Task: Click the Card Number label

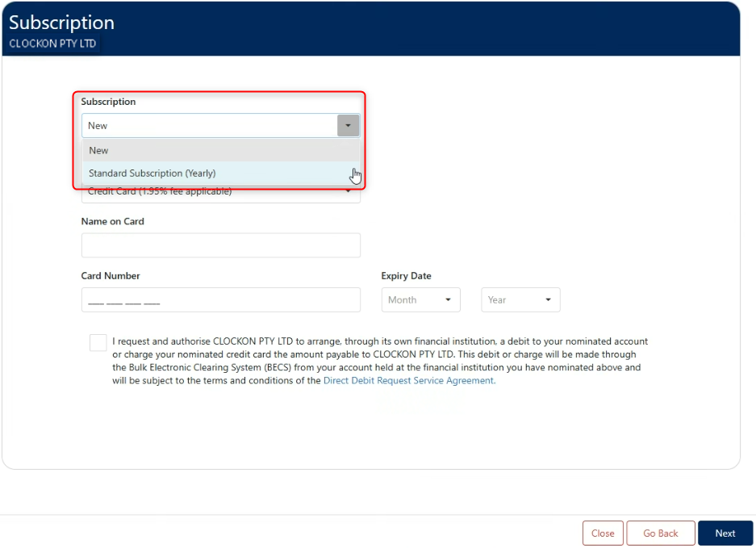Action: (x=111, y=276)
